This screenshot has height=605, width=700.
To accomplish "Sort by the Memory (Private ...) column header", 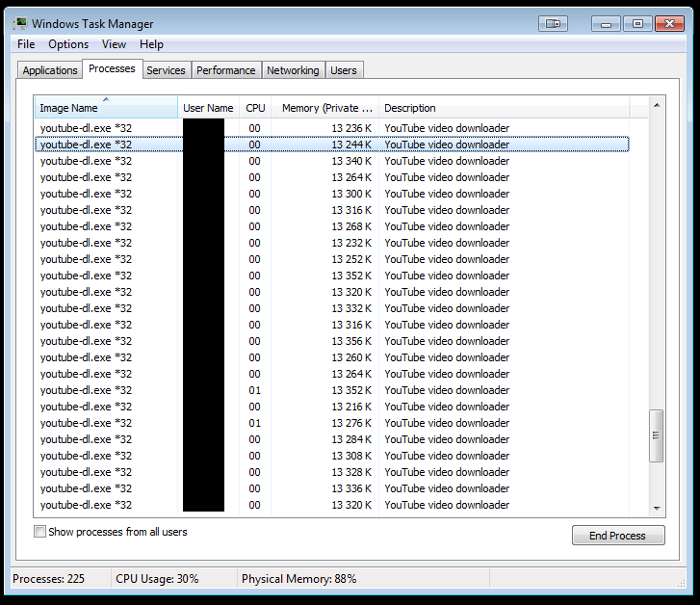I will coord(325,108).
